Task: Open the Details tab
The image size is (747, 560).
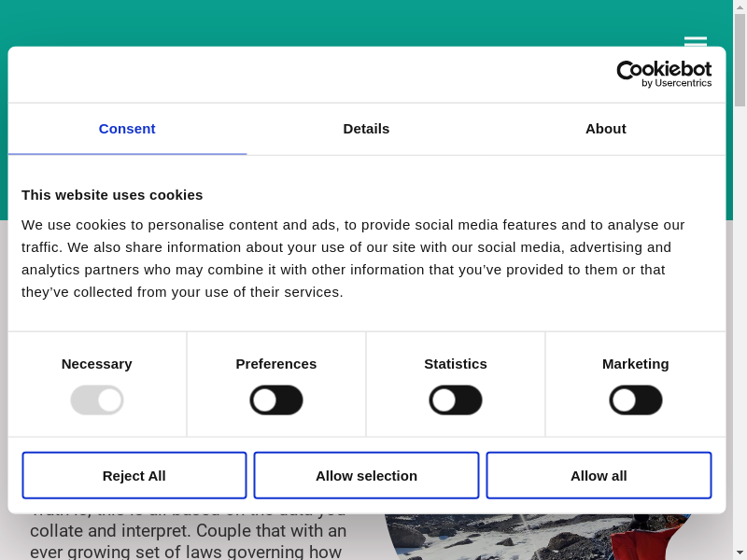Action: (x=366, y=129)
